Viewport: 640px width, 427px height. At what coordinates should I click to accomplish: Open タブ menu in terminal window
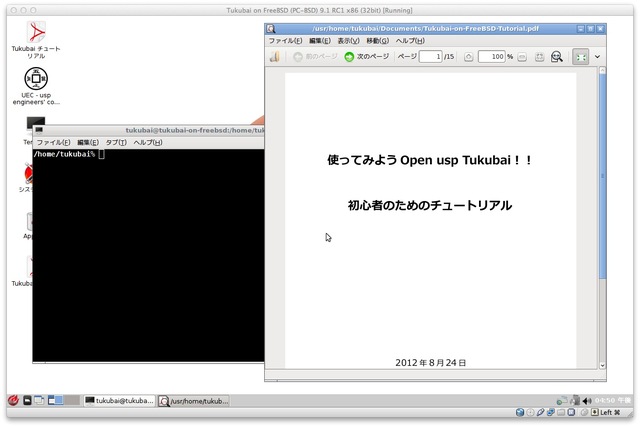pyautogui.click(x=116, y=142)
